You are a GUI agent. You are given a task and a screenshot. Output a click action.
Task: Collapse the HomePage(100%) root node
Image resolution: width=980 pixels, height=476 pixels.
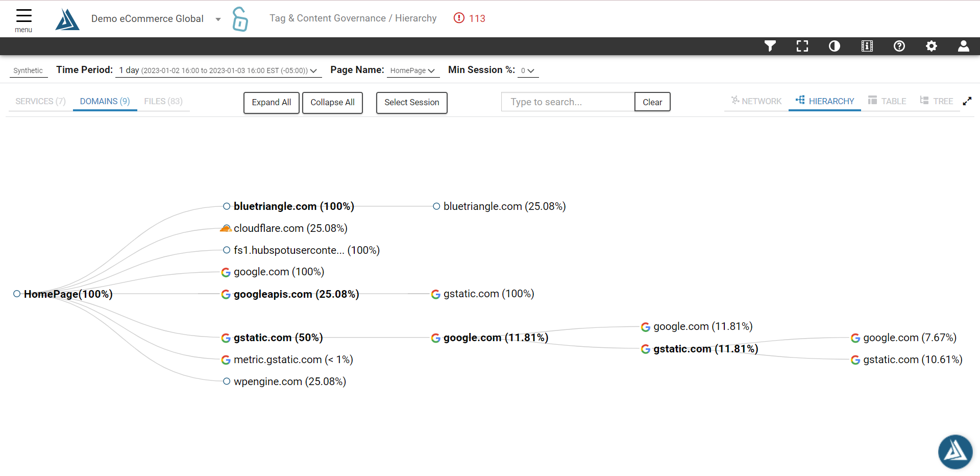click(63, 294)
